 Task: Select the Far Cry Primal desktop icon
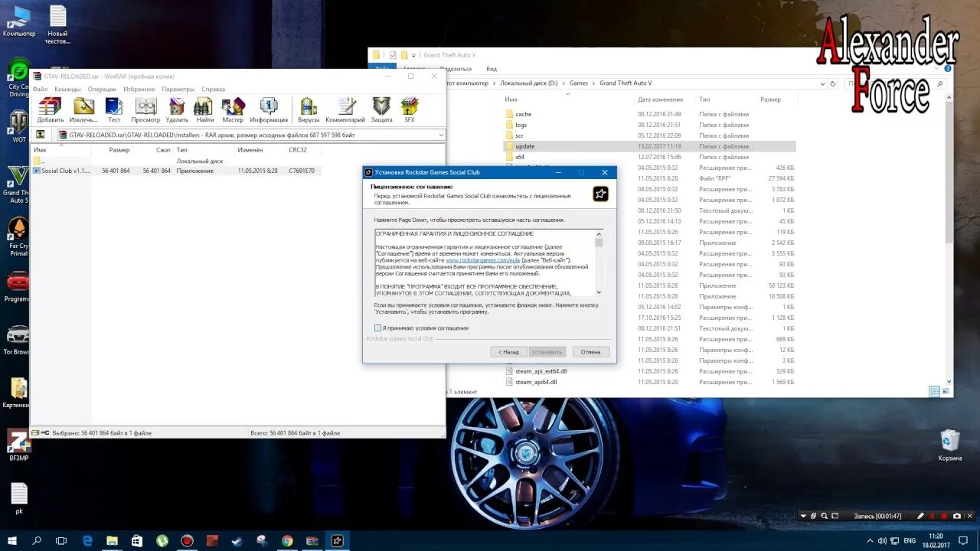click(18, 237)
